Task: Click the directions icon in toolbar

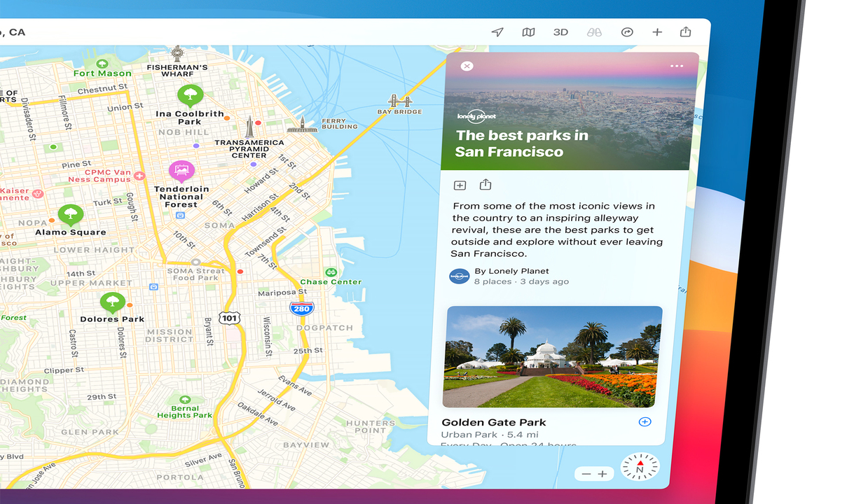Action: tap(627, 32)
